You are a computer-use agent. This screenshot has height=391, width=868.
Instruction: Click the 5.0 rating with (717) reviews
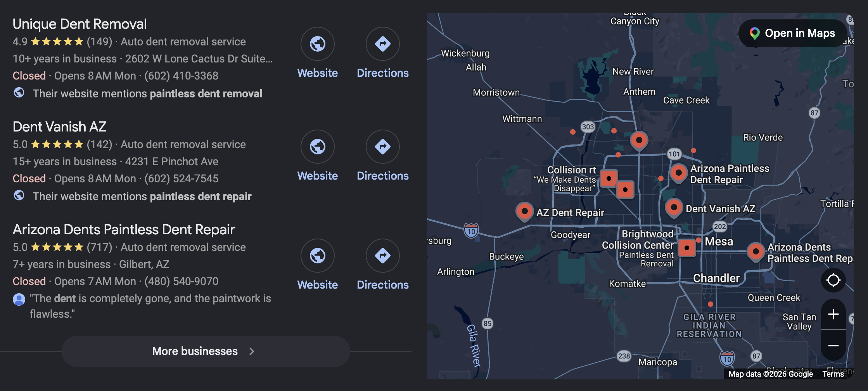pos(62,247)
